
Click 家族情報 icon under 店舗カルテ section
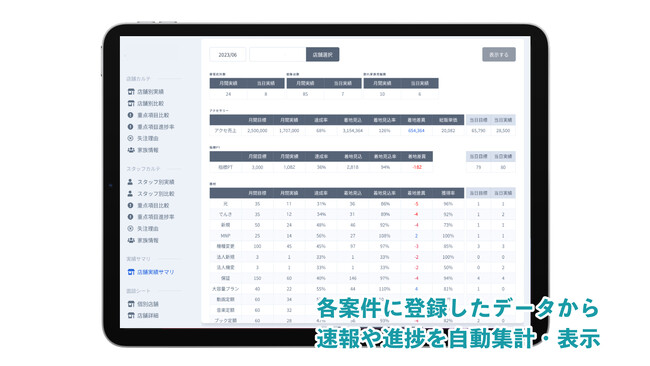[x=131, y=150]
